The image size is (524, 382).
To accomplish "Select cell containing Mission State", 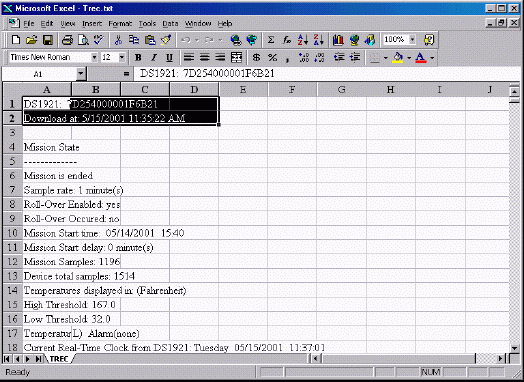I will [x=47, y=147].
